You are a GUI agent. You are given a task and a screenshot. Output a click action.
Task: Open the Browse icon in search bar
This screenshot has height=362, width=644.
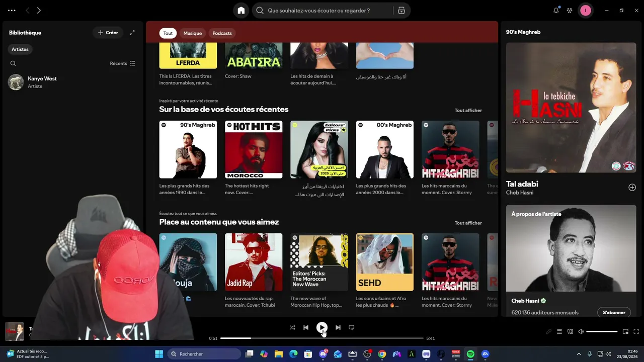coord(401,11)
